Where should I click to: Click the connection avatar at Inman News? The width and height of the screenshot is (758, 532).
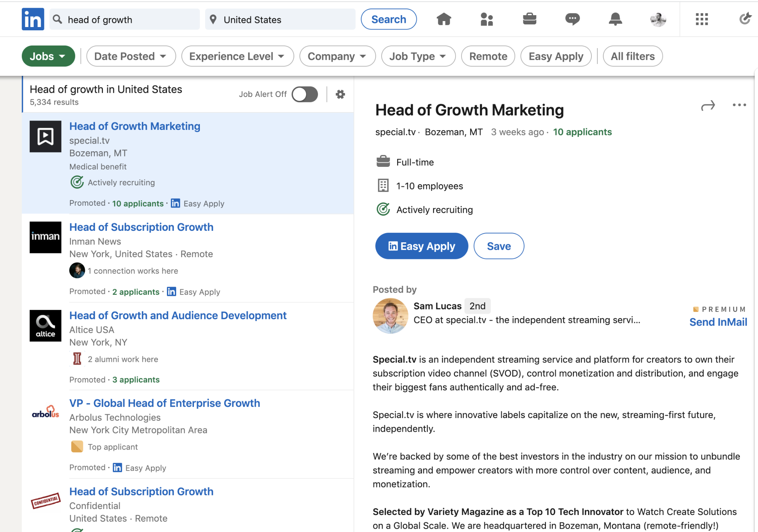77,270
